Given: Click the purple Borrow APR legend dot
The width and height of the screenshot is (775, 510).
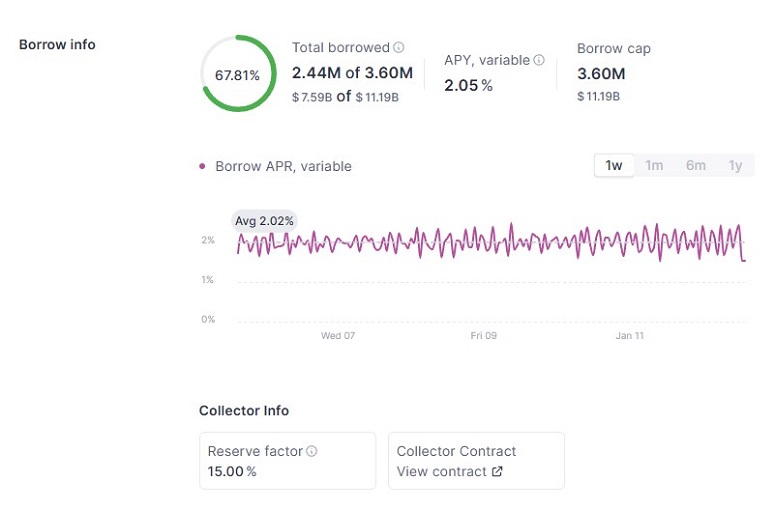Looking at the screenshot, I should click(203, 167).
